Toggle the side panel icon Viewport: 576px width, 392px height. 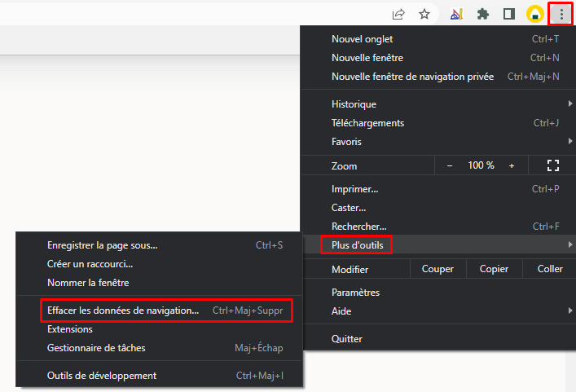508,14
